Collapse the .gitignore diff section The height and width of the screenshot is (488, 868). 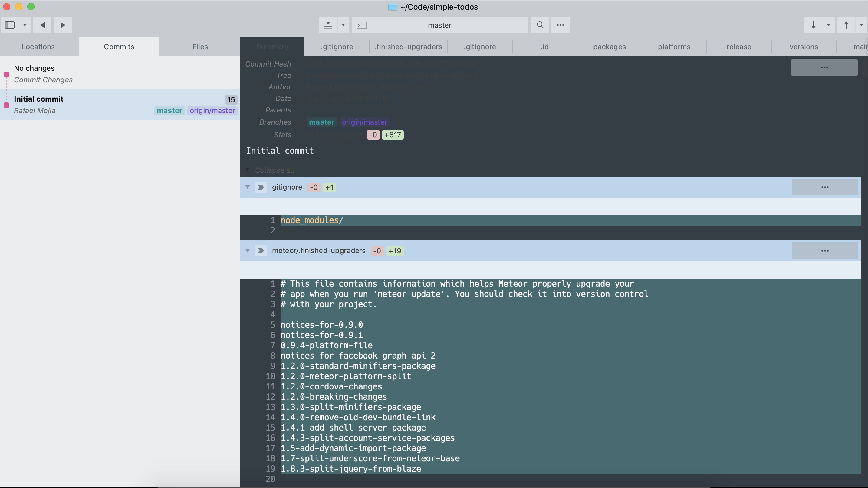[x=248, y=187]
